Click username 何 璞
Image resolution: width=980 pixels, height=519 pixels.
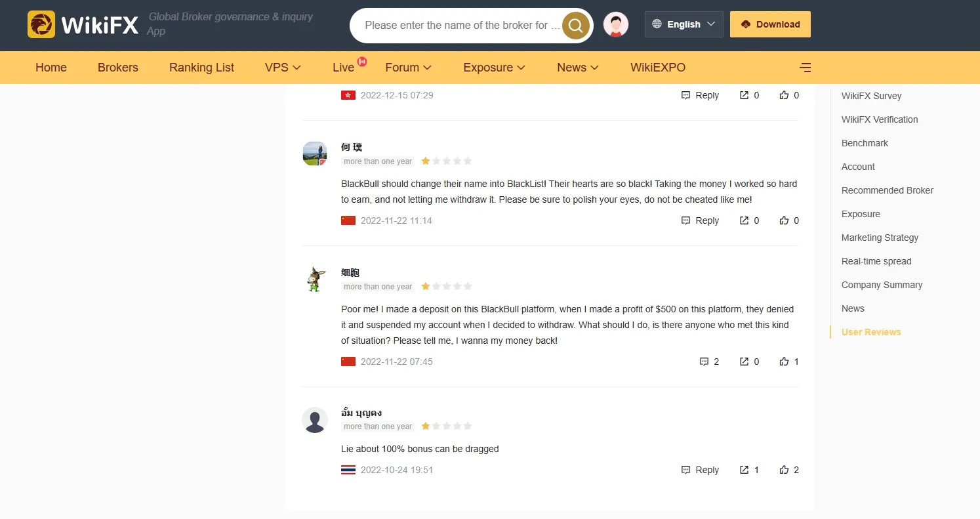[352, 147]
